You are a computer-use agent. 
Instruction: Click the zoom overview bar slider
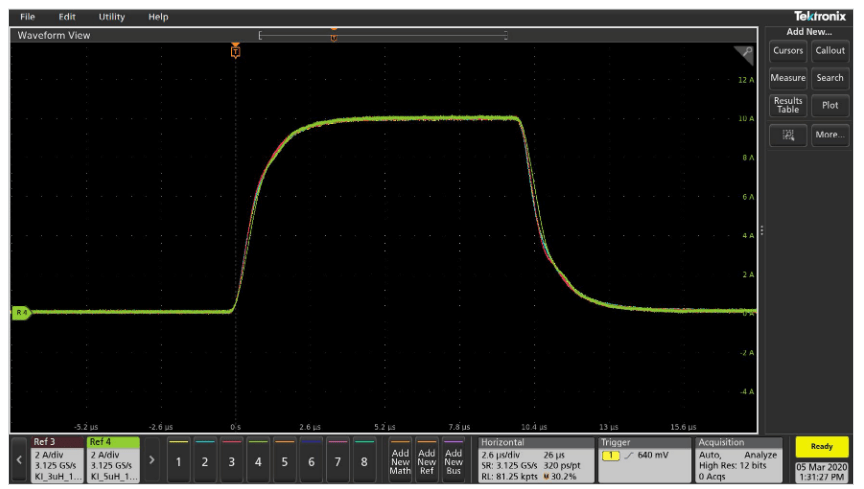point(382,36)
